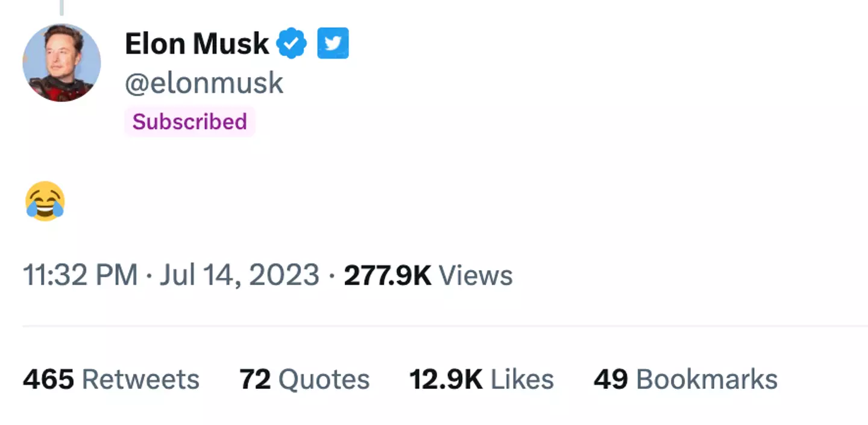This screenshot has width=868, height=425.
Task: Click the verified badge next to the username
Action: click(x=291, y=43)
